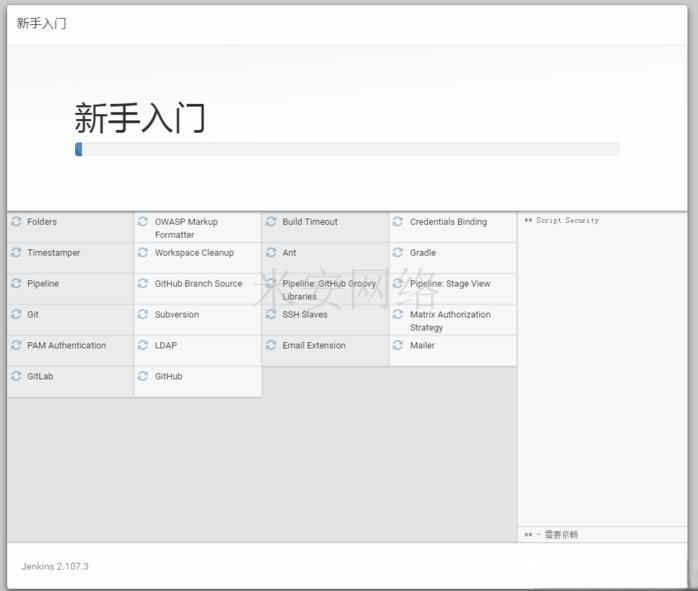Click the refresh icon beside Build Timeout
Screen dimensions: 698x591
pyautogui.click(x=271, y=221)
